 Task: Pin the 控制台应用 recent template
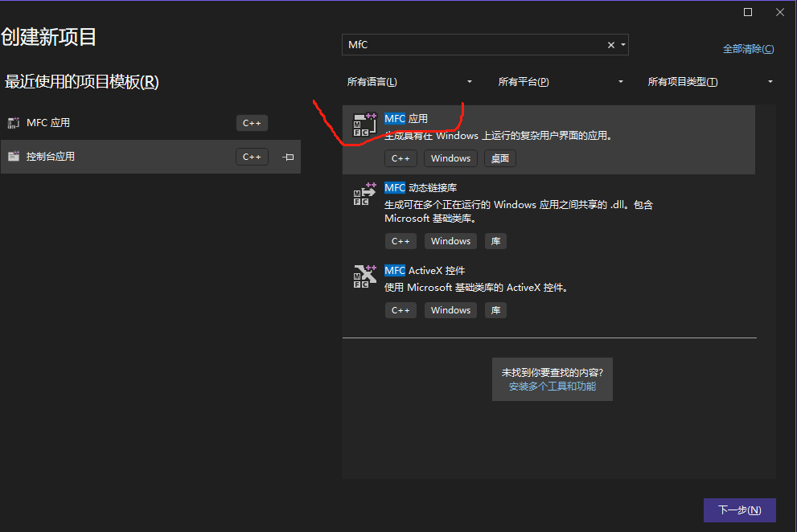pos(288,157)
